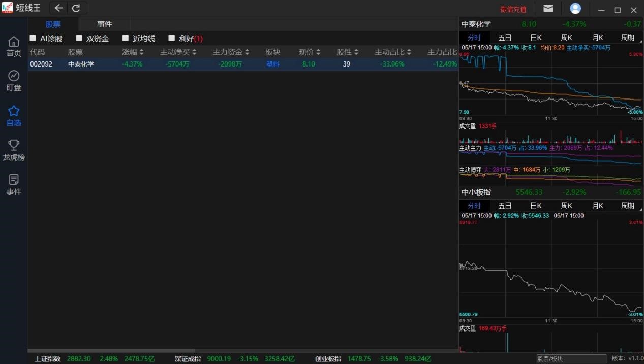Toggle the 双资金 checkbox

pyautogui.click(x=79, y=38)
